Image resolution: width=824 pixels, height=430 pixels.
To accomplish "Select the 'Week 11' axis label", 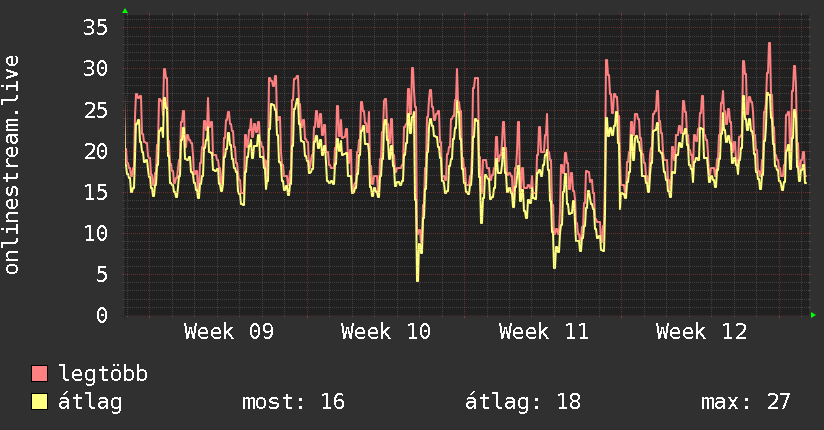I will tap(543, 332).
